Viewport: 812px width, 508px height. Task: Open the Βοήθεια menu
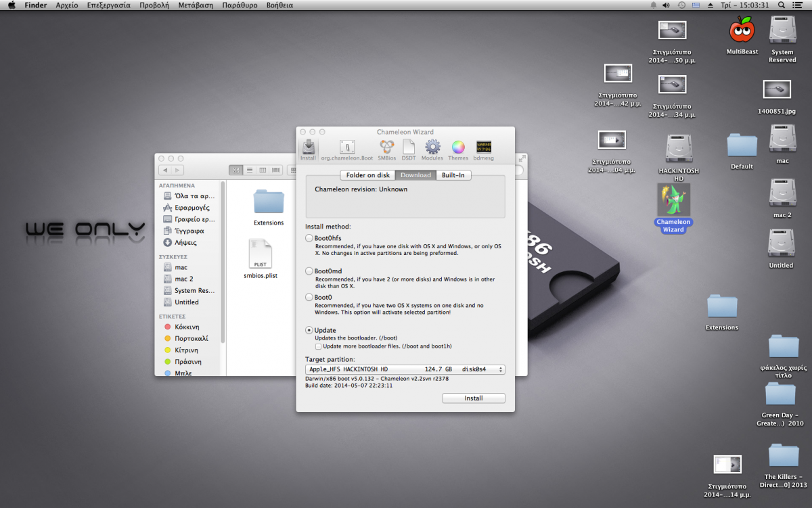click(279, 5)
